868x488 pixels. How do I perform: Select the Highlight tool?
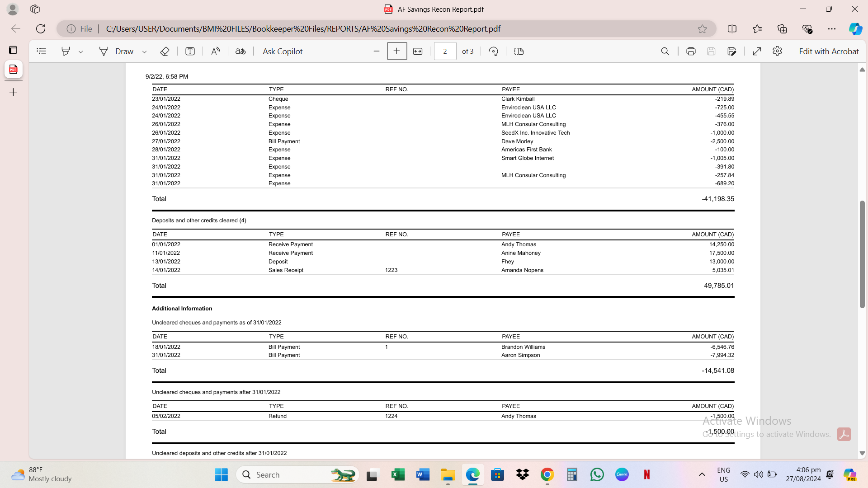(66, 52)
